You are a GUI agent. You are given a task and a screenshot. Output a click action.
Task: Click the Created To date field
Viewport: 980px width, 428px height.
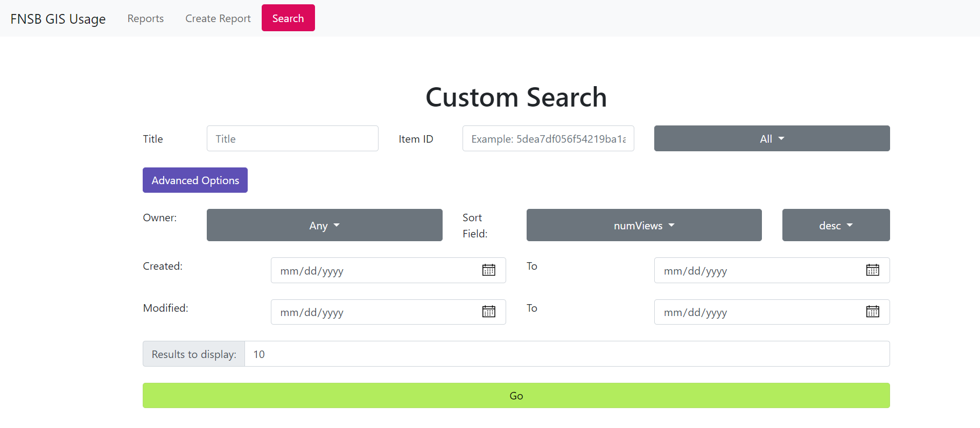pyautogui.click(x=772, y=270)
